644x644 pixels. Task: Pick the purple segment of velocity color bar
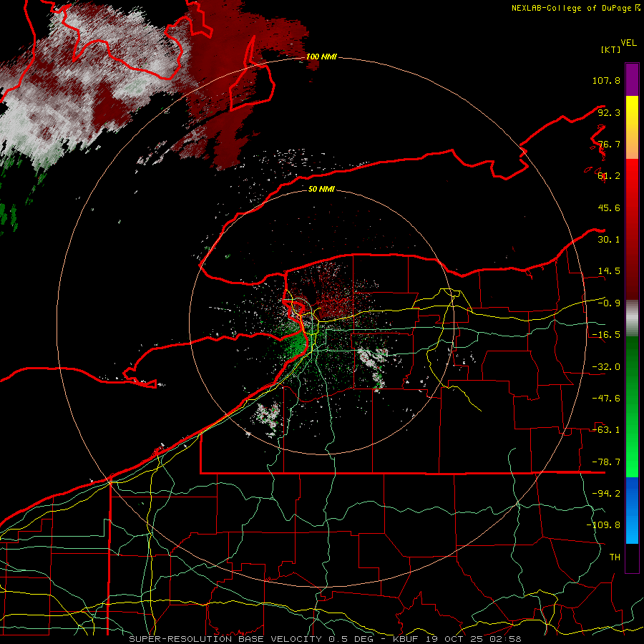(632, 79)
